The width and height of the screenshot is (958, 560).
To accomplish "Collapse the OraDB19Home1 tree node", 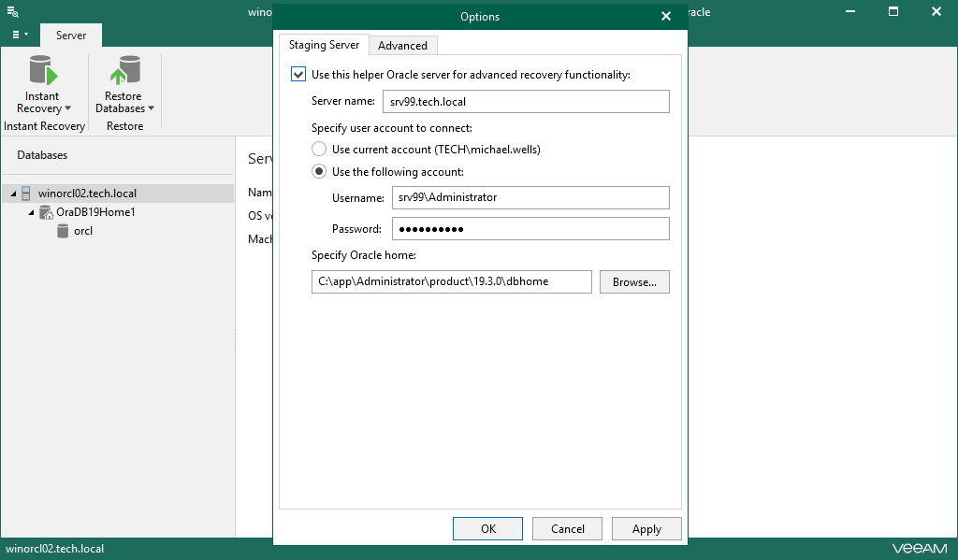I will click(32, 212).
